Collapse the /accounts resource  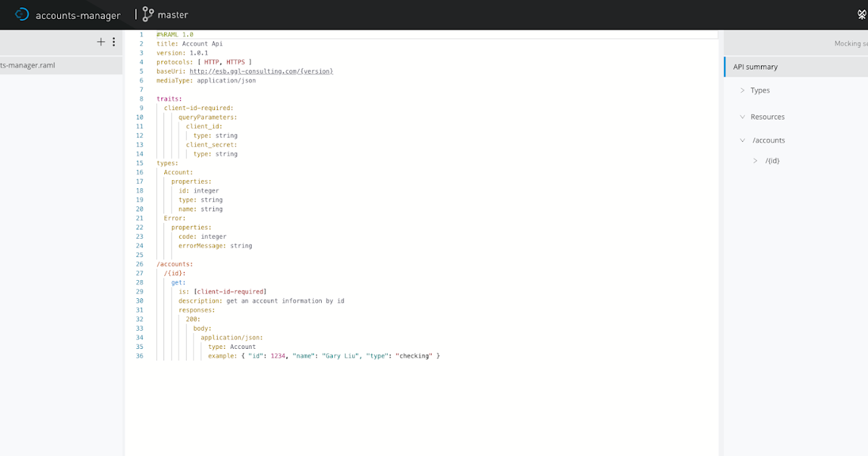744,140
